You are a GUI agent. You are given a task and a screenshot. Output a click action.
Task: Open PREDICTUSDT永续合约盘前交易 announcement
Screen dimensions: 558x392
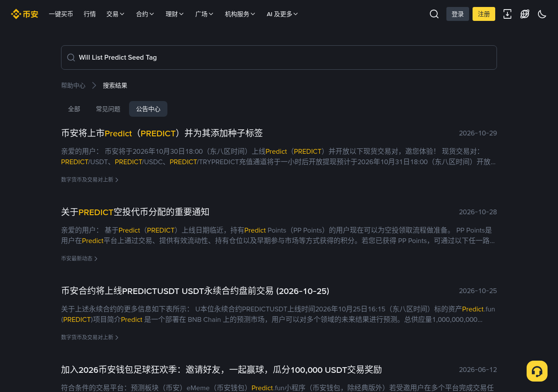click(x=195, y=291)
